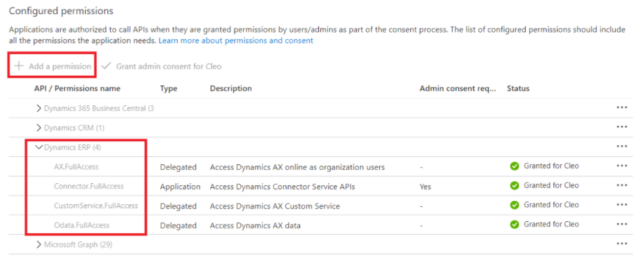
Task: Click 'Yes' in Admin consent column
Action: point(426,186)
